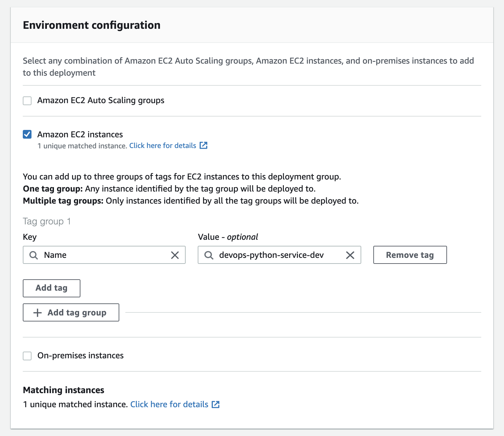Click the Remove tag button
The image size is (504, 436).
410,255
